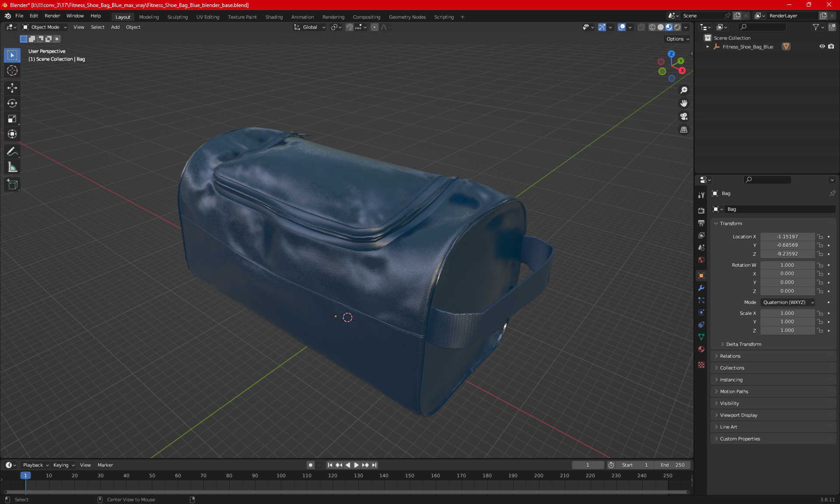Image resolution: width=840 pixels, height=504 pixels.
Task: Open the rotation Mode Quaternion dropdown
Action: [787, 302]
